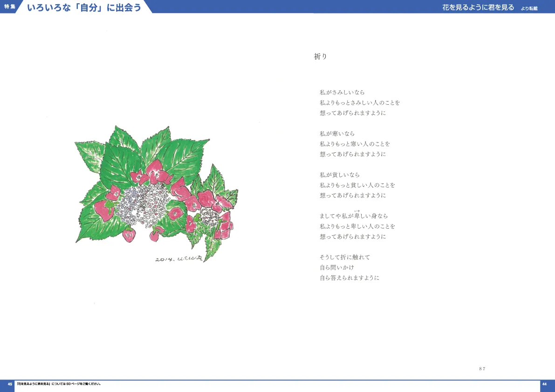The height and width of the screenshot is (392, 555).
Task: Click the より転載 label in the header
Action: (x=529, y=8)
